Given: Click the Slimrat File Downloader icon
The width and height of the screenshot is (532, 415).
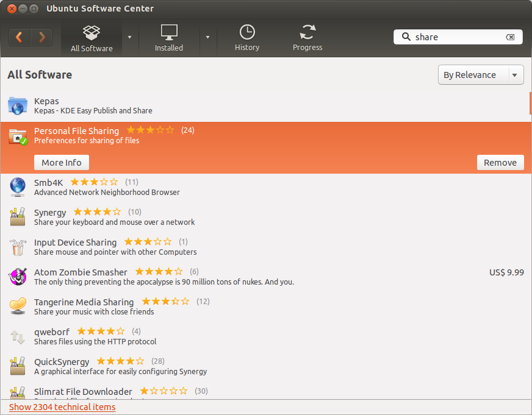Looking at the screenshot, I should click(x=18, y=392).
